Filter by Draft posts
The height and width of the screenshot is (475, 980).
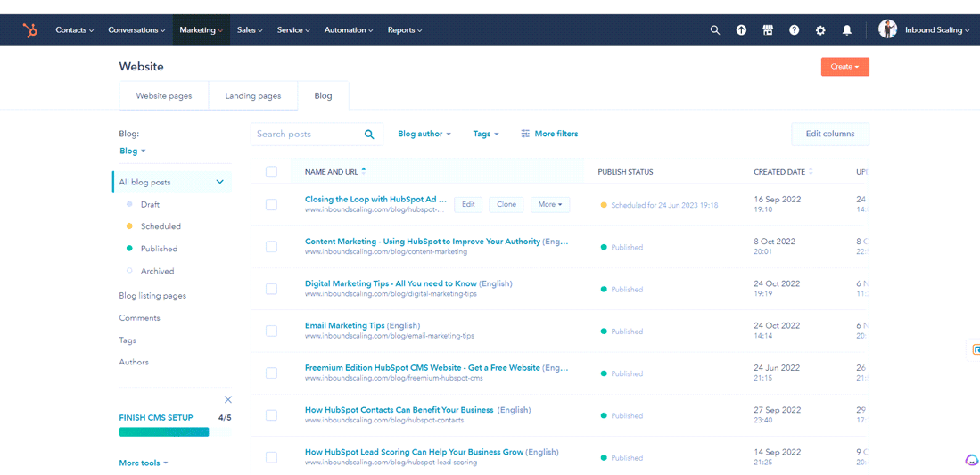(150, 204)
